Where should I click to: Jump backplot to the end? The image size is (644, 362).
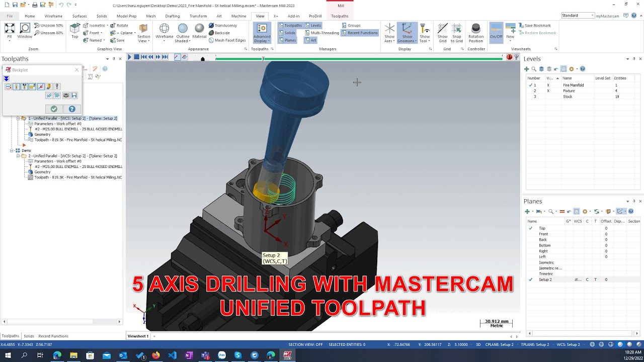pos(165,57)
